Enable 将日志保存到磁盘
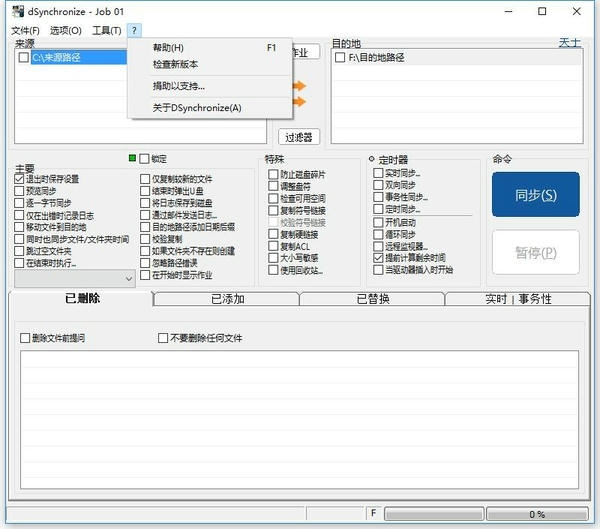600x529 pixels. (145, 203)
